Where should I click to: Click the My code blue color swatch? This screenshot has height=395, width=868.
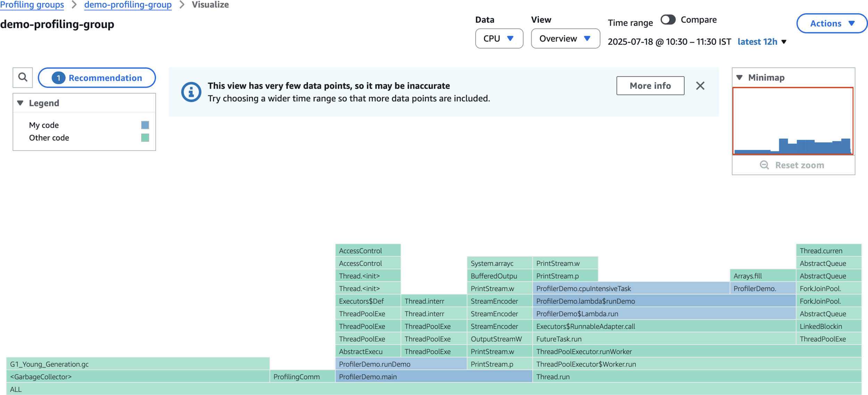[145, 125]
